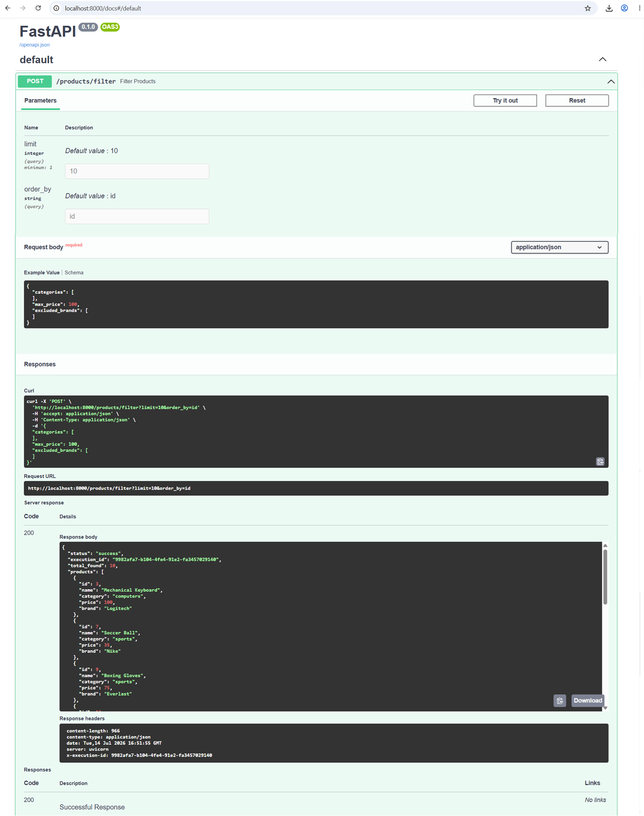Image resolution: width=644 pixels, height=816 pixels.
Task: Click the response body scrollbar thumb
Action: point(605,577)
